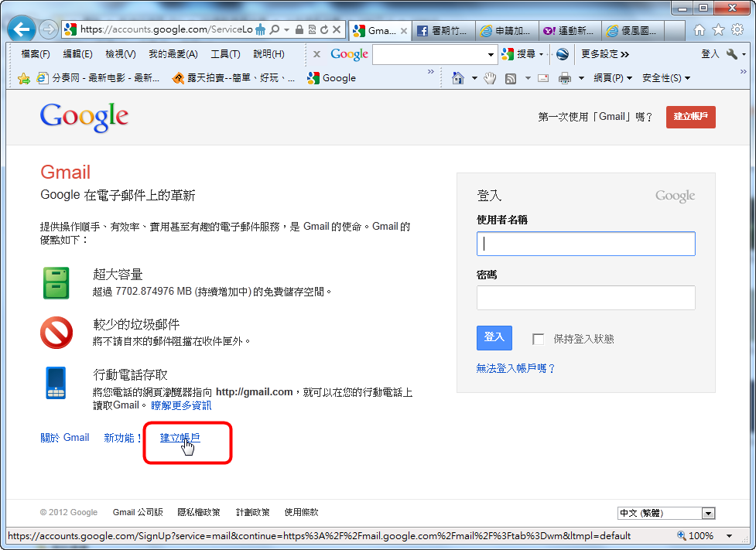This screenshot has height=550, width=756.
Task: Open the 工具(T) menu
Action: coord(225,54)
